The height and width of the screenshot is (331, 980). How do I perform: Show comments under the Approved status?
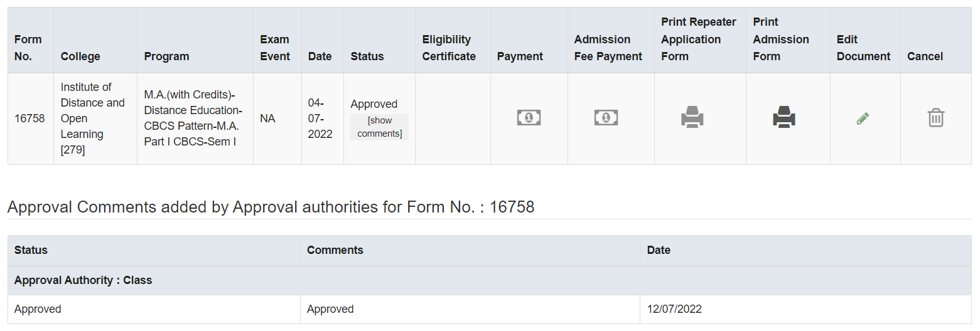[x=380, y=127]
